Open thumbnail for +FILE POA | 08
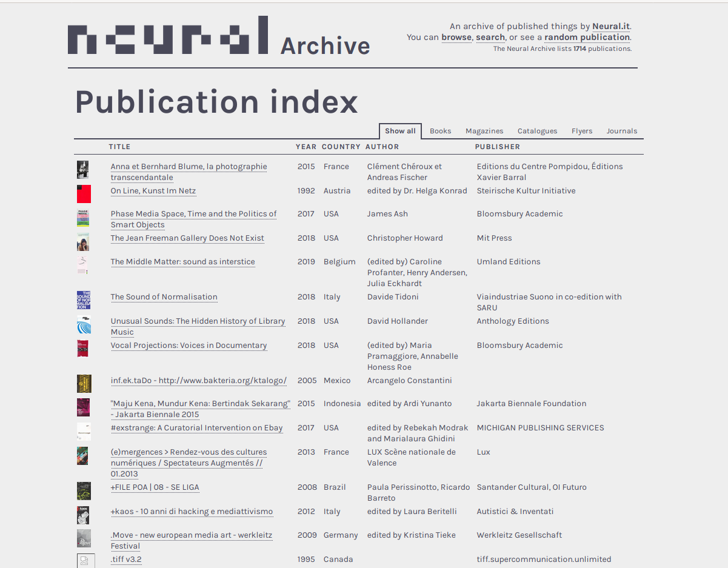728x568 pixels. click(x=84, y=491)
